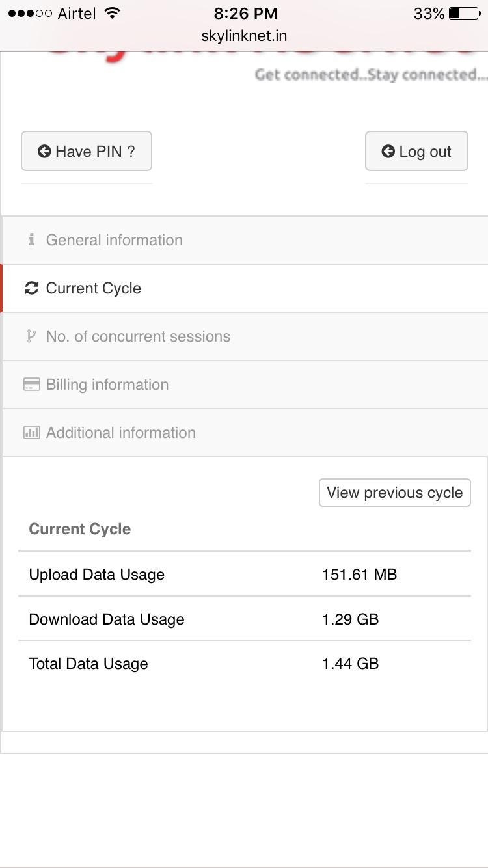Switch to Billing information tab
This screenshot has height=868, width=488.
(x=107, y=385)
